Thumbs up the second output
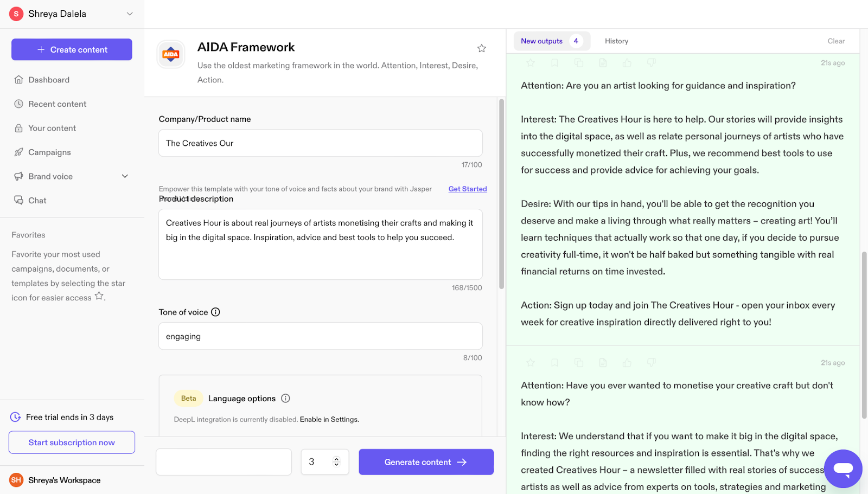 click(x=627, y=363)
